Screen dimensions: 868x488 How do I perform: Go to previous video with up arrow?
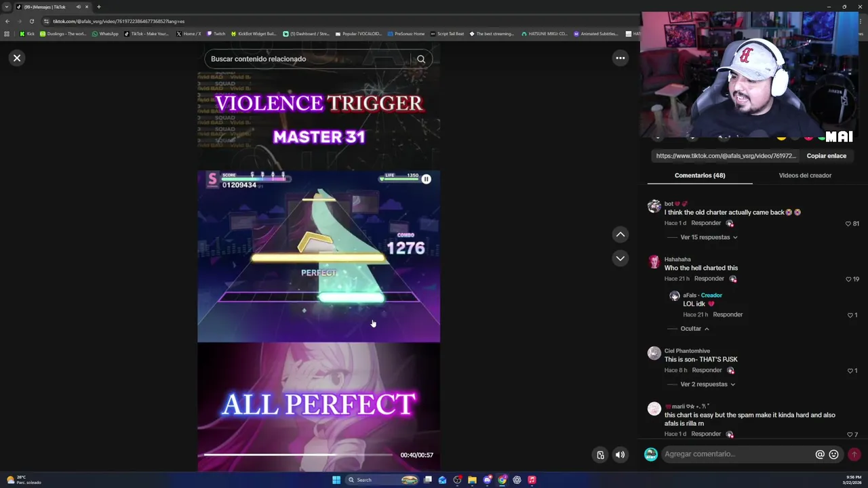point(620,235)
